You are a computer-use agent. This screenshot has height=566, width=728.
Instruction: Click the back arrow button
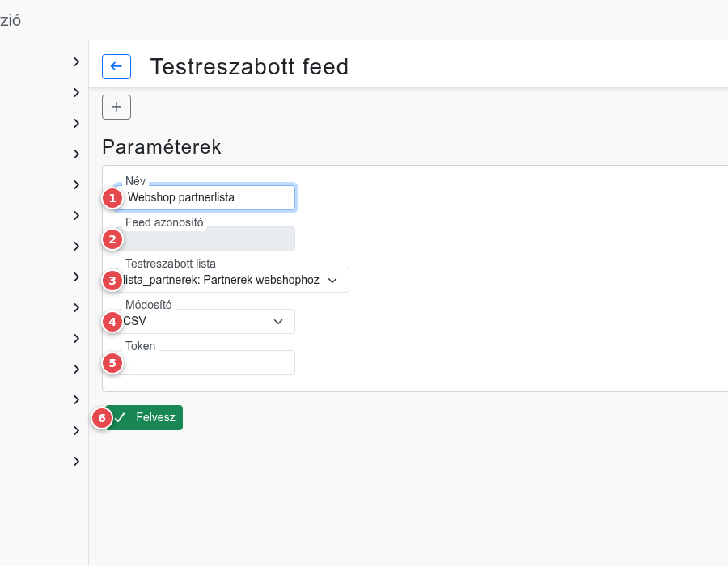[x=116, y=66]
